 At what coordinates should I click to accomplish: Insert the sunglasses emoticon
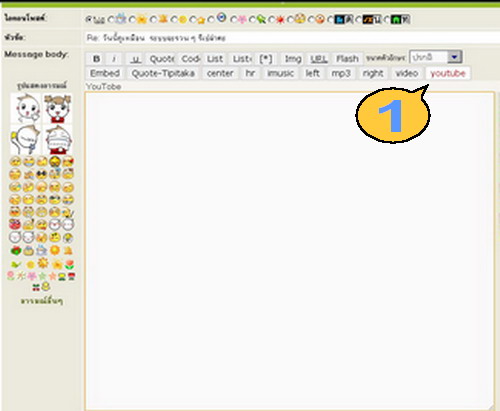click(x=41, y=174)
